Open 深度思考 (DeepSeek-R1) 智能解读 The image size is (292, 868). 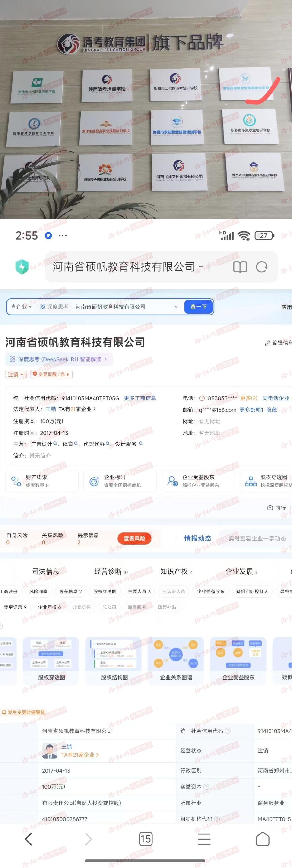59,359
